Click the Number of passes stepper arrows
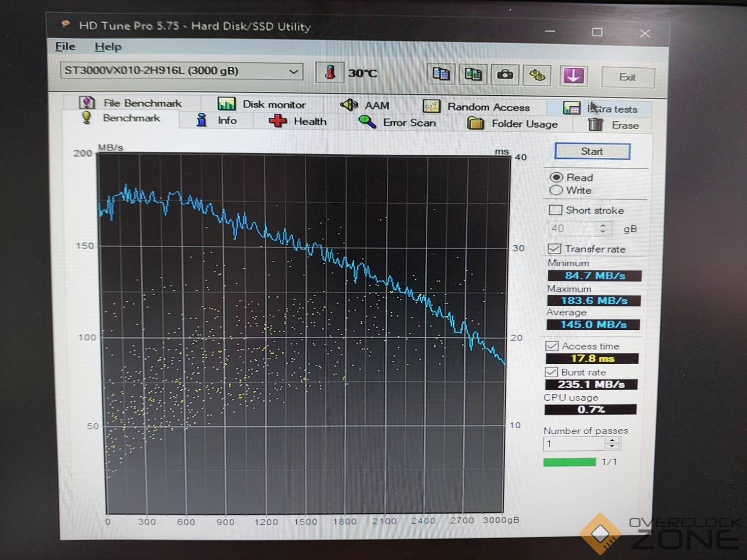 coord(612,443)
